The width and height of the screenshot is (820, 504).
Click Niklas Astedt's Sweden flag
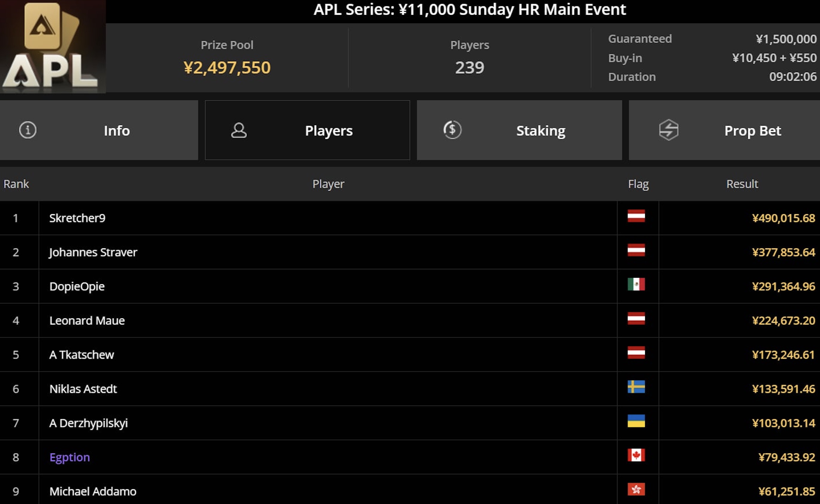coord(636,387)
